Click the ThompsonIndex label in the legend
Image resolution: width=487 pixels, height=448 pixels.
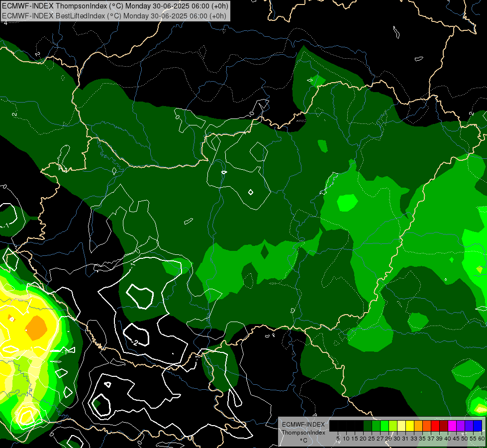point(303,433)
